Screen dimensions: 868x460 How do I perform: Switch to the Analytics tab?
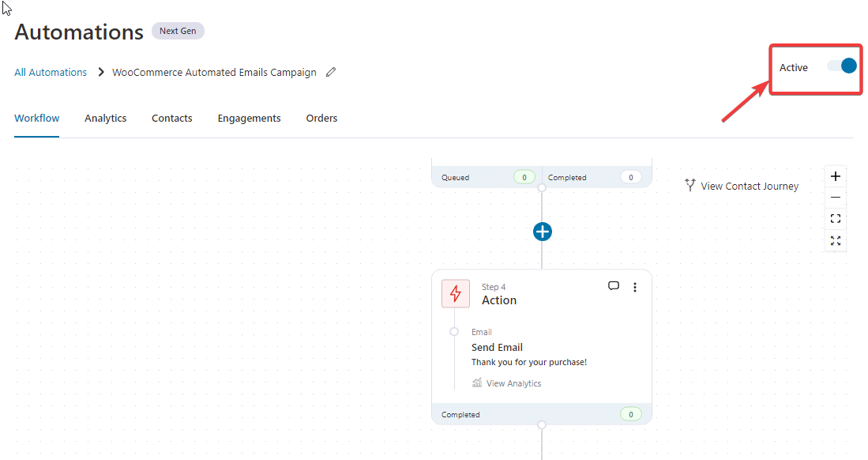pos(106,118)
